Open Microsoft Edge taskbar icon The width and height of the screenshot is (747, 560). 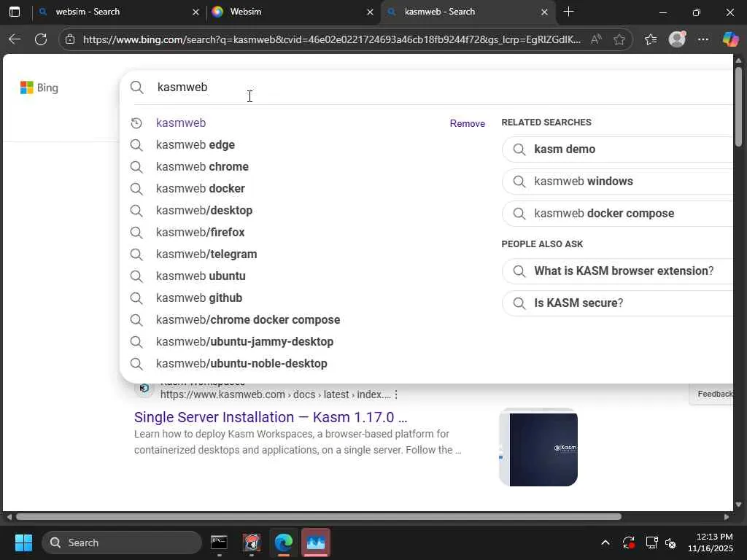[x=284, y=542]
